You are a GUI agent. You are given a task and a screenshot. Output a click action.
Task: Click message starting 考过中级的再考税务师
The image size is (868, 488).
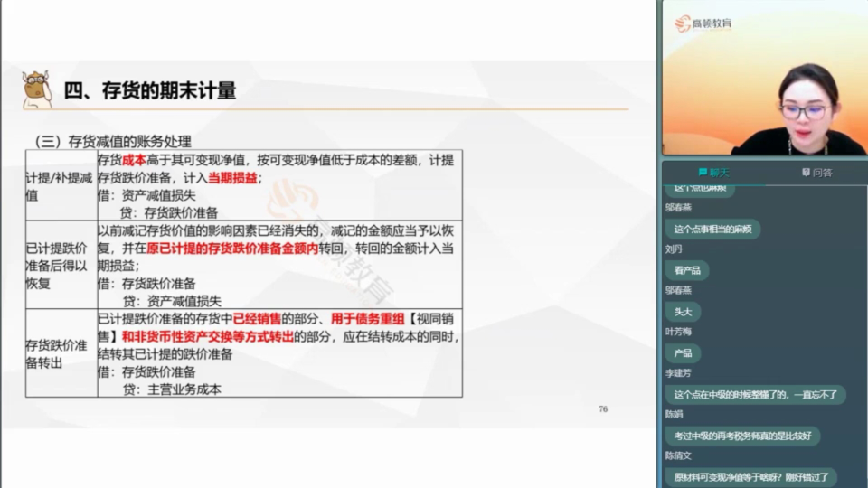click(x=742, y=436)
